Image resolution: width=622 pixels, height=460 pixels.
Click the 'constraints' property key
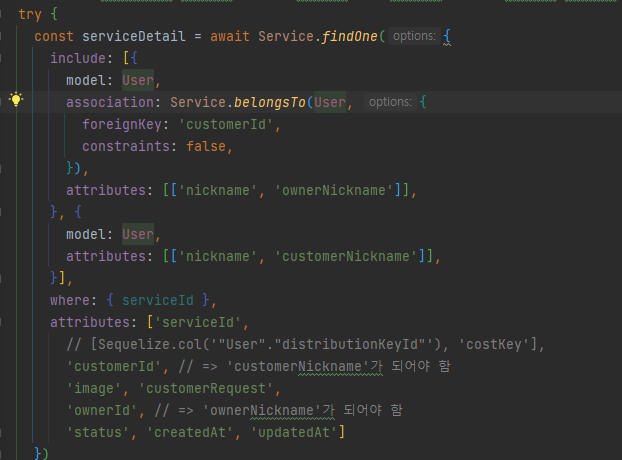click(x=126, y=146)
